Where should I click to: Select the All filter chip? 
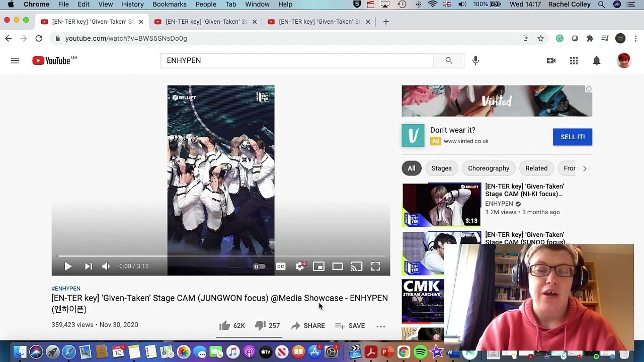[x=412, y=168]
